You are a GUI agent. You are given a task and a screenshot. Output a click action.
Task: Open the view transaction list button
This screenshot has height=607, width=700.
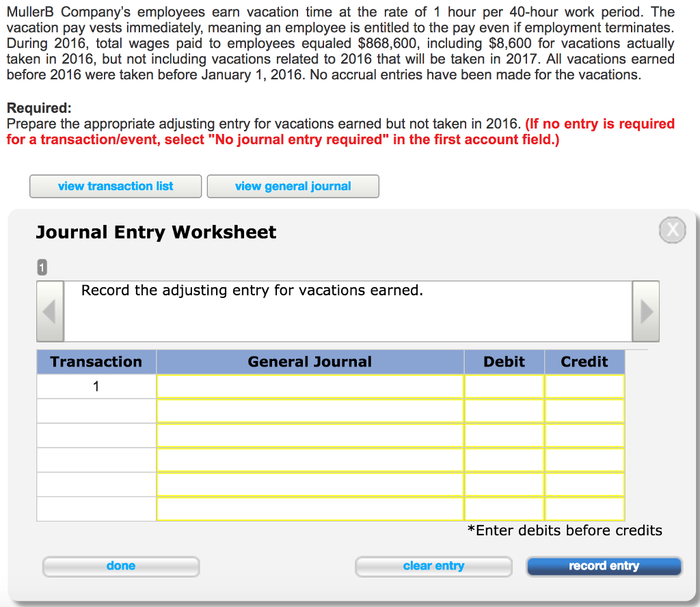pyautogui.click(x=116, y=186)
